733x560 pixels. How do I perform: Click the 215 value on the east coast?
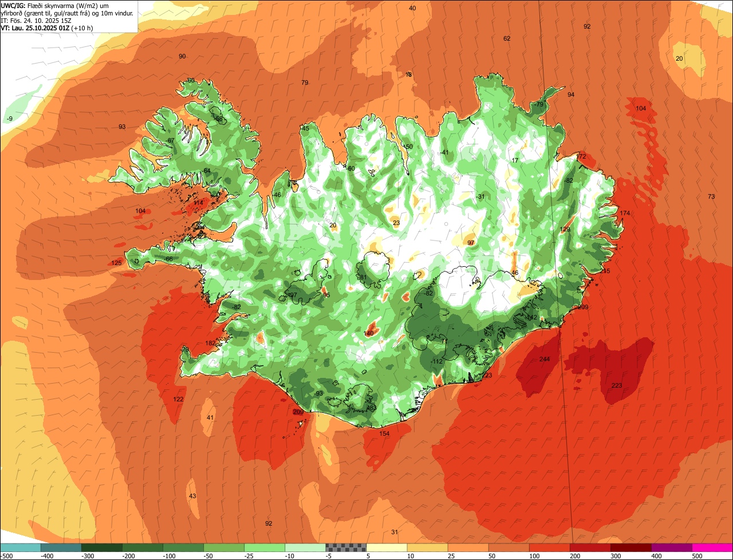pos(605,271)
